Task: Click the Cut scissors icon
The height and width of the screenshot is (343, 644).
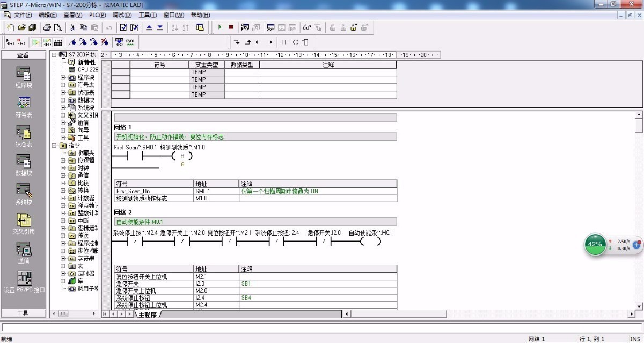Action: pos(72,27)
